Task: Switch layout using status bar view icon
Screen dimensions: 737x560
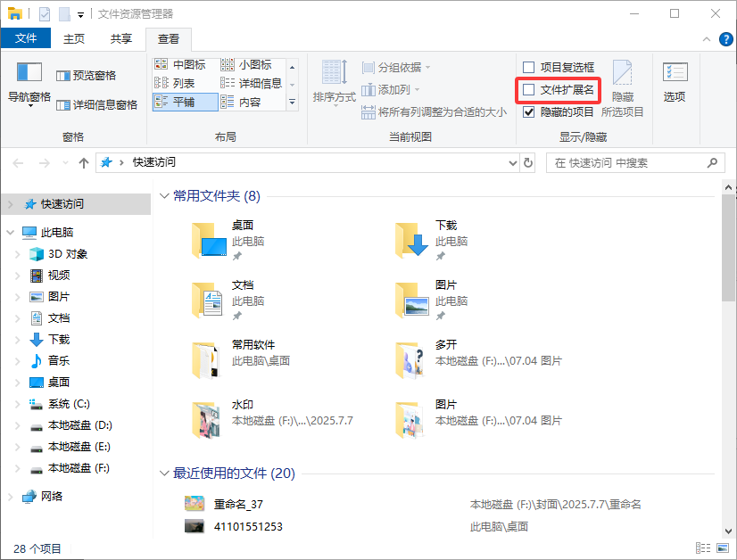Action: pyautogui.click(x=702, y=548)
